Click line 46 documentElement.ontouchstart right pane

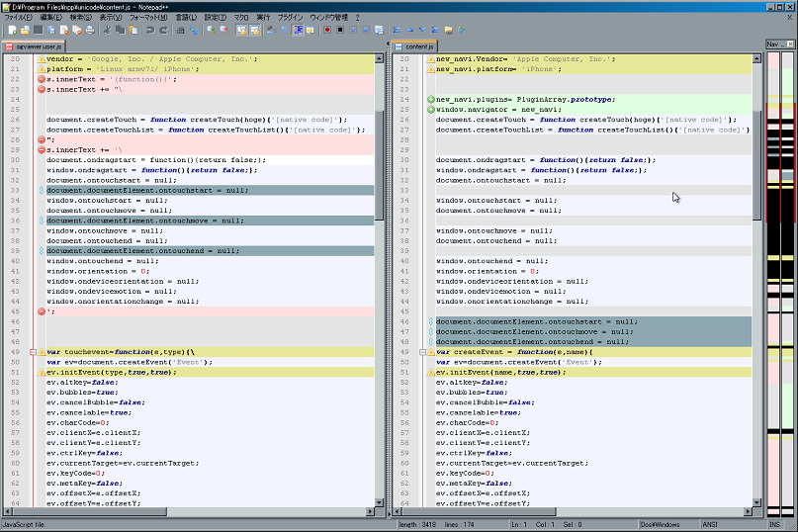tap(537, 321)
